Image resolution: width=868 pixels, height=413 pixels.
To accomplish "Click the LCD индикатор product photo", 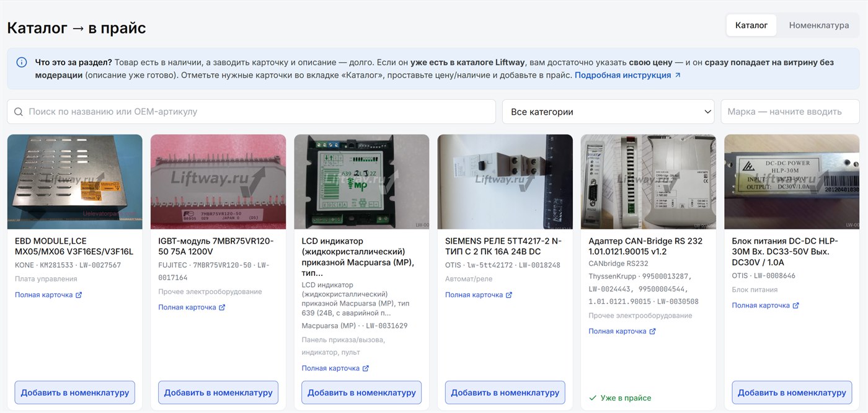I will click(361, 182).
